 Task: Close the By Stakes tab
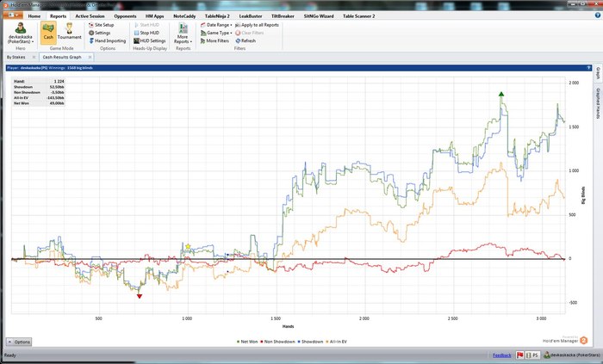[34, 57]
